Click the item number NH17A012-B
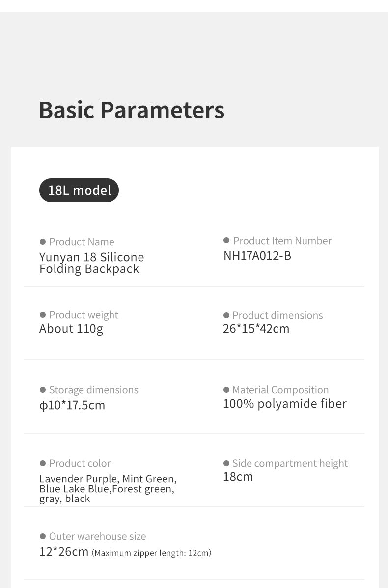388x588 pixels. pos(257,256)
